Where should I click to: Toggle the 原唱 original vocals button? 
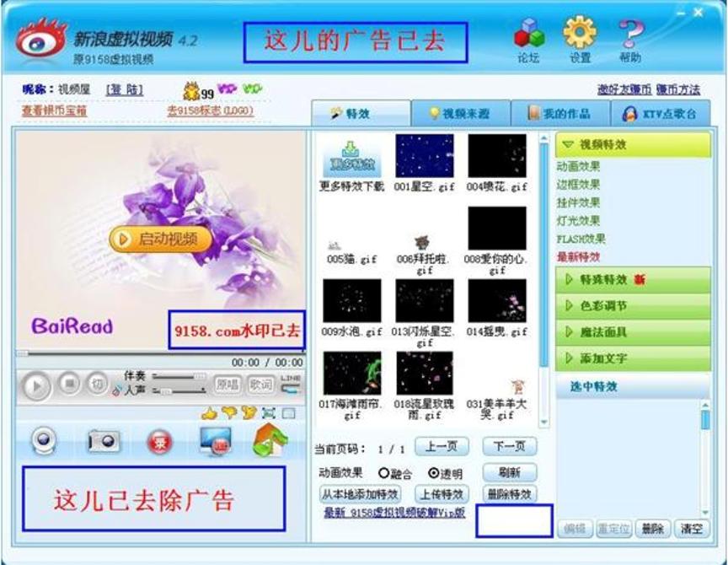coord(227,382)
